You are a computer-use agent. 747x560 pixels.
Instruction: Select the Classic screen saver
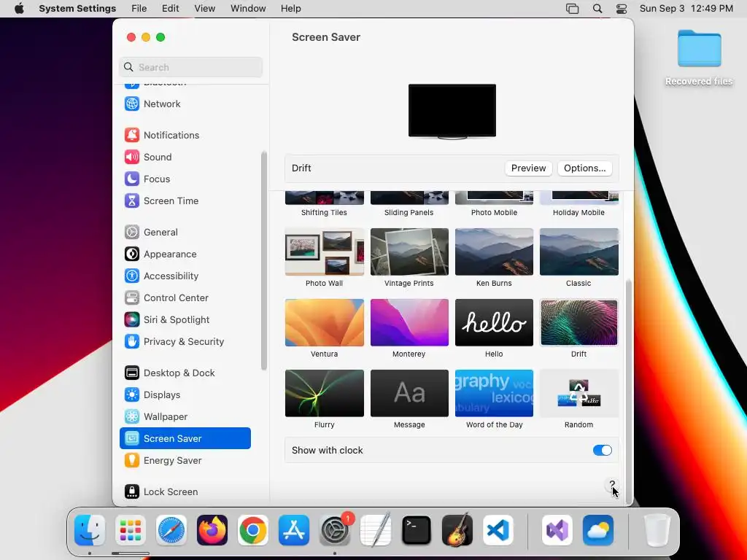pyautogui.click(x=578, y=252)
